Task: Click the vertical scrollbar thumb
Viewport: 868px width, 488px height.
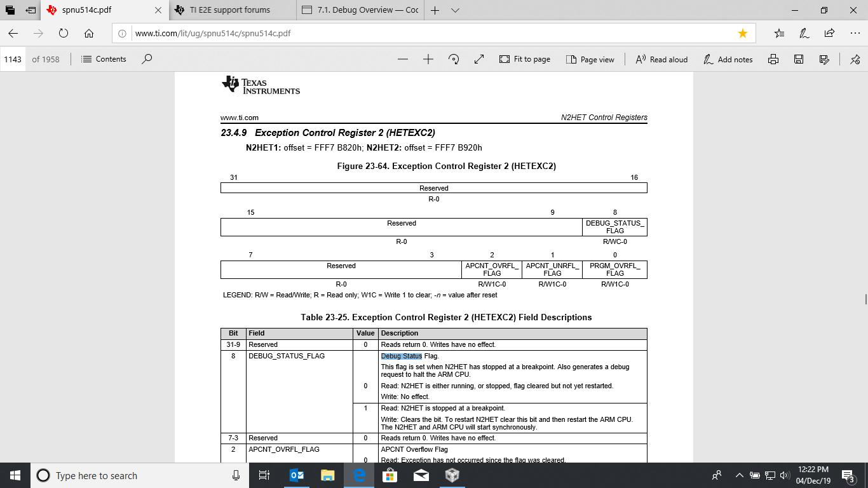Action: click(865, 299)
